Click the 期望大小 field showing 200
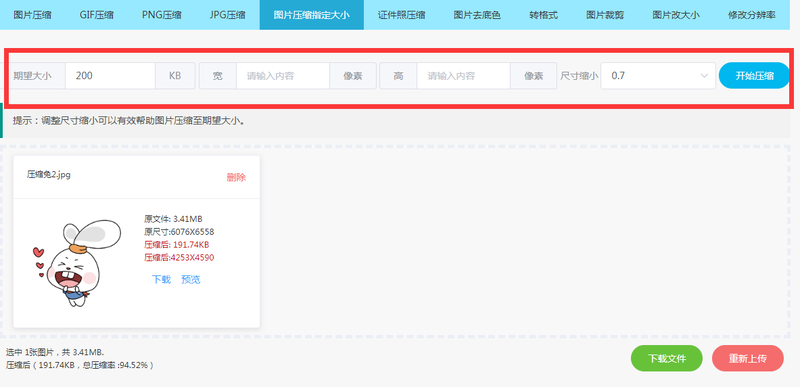Screen dimensions: 800x387 (x=110, y=76)
